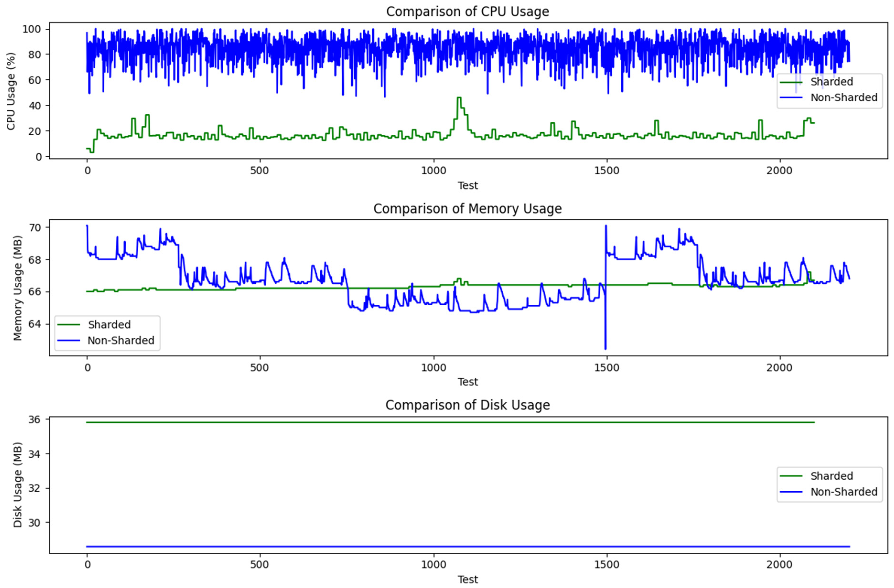Select the Non-Sharded legend item in Memory chart

121,340
